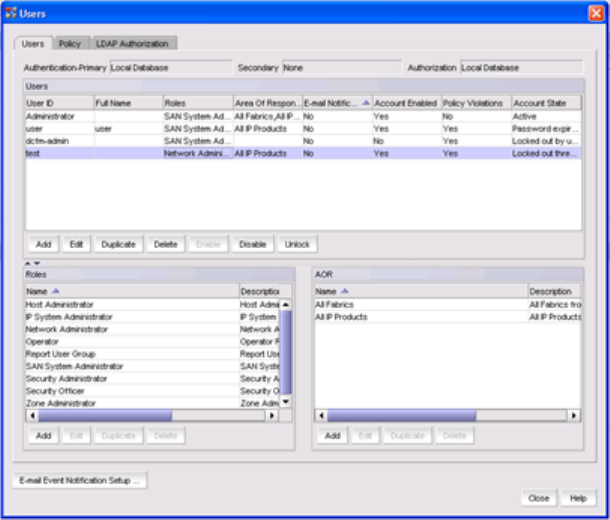Click Roles list scroll up arrow
Viewport: 610px width, 520px height.
pyautogui.click(x=286, y=305)
